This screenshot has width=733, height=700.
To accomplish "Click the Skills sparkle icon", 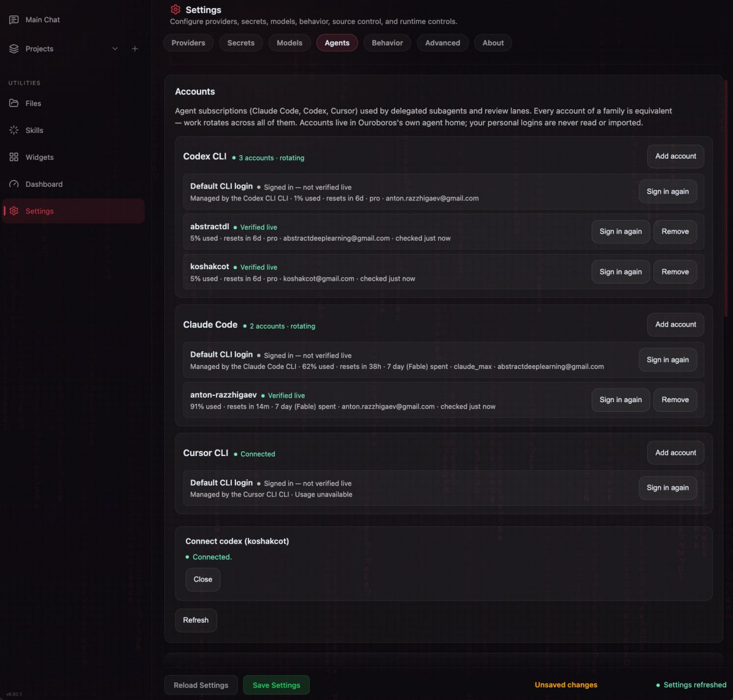I will pos(14,130).
